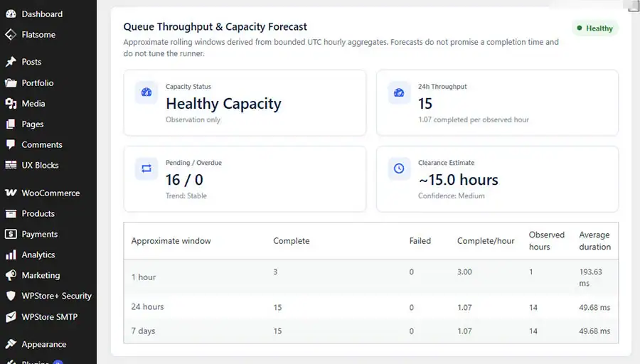Open the Appearance label in sidebar
Screen dimensions: 640x364
point(43,344)
